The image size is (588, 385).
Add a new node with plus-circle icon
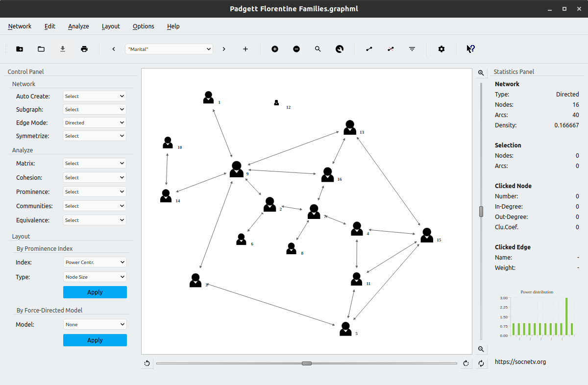(275, 49)
